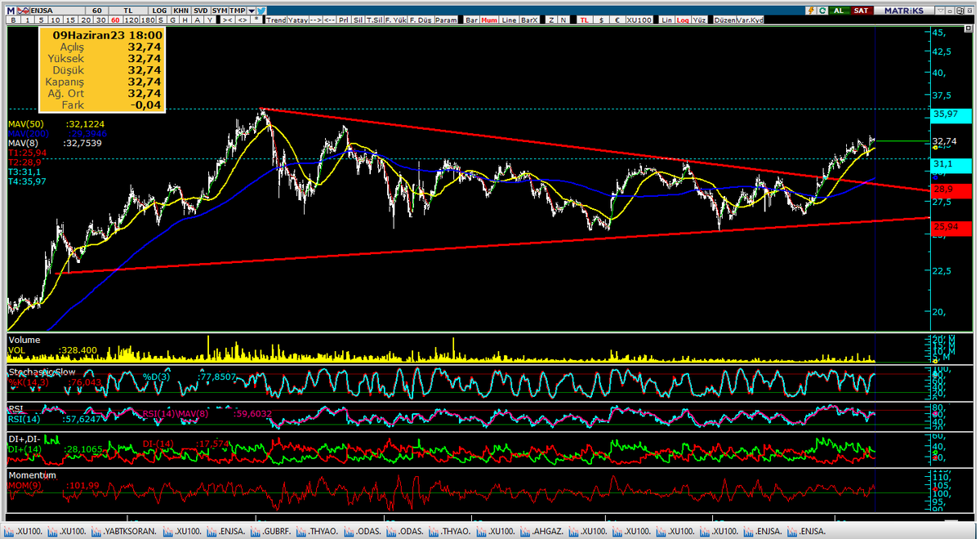Viewport: 980px width, 539px height.
Task: Open the Matriks M logo menu
Action: [x=11, y=10]
